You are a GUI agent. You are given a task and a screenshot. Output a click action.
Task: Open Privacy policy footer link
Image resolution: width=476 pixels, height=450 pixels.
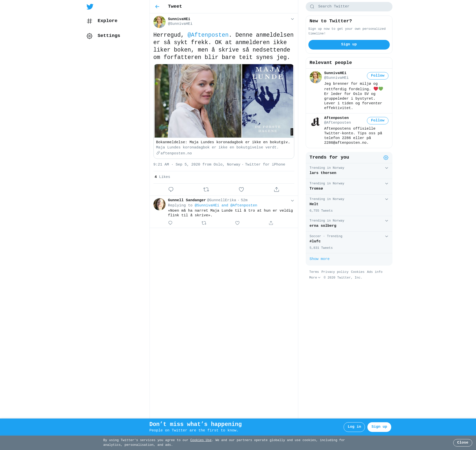click(335, 272)
